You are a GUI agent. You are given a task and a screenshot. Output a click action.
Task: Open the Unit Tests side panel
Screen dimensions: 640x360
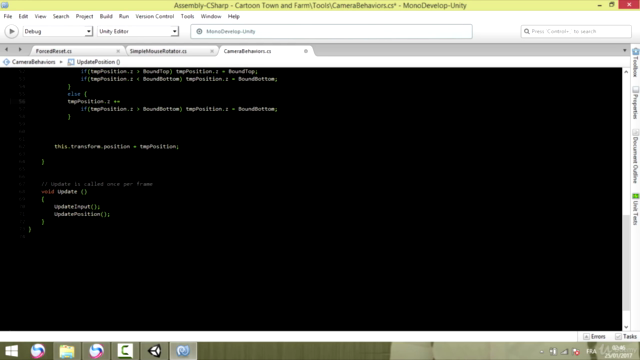(x=636, y=209)
